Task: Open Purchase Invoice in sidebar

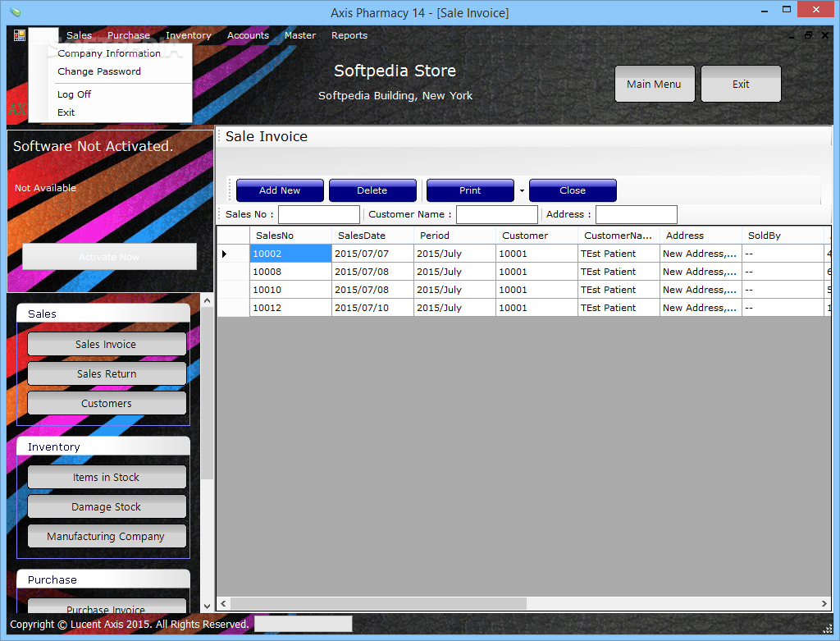Action: pos(107,607)
